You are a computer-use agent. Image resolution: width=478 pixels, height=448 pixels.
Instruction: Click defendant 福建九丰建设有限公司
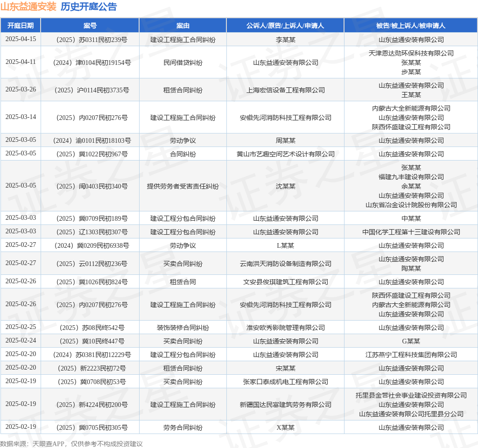411,177
